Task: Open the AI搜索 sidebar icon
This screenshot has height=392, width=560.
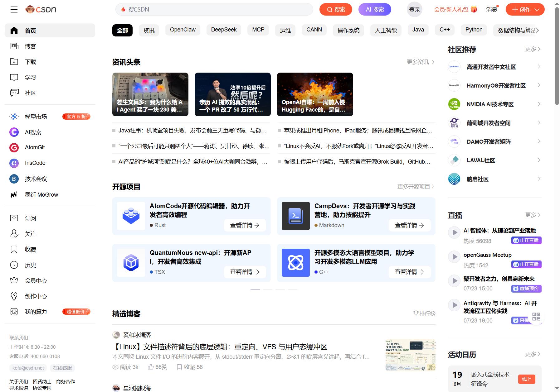Action: (14, 132)
